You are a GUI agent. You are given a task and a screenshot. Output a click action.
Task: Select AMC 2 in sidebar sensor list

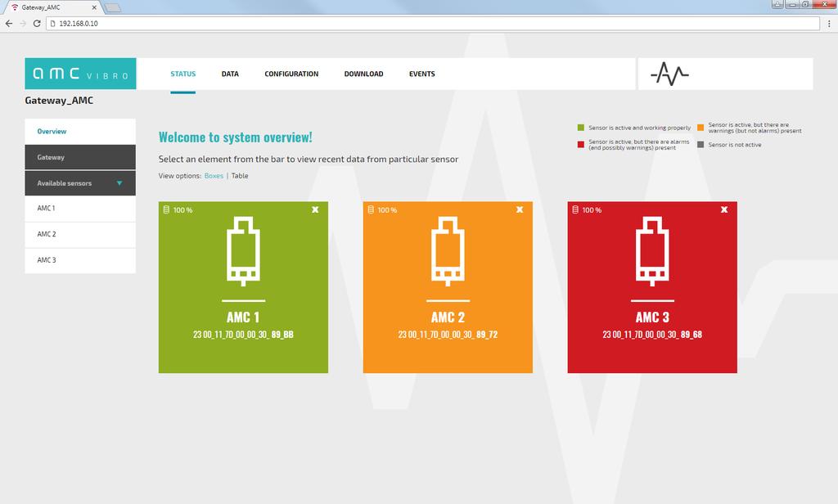point(80,235)
